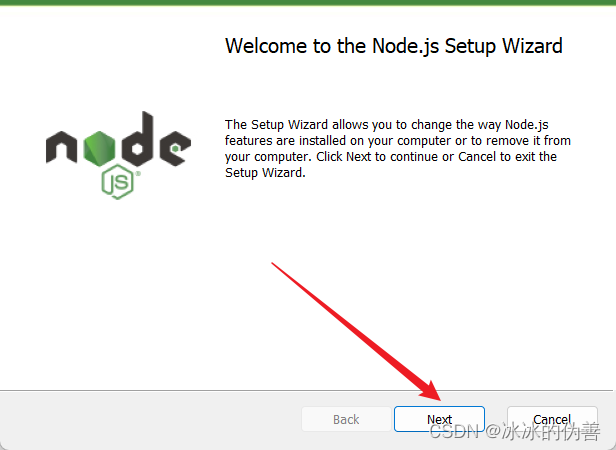Click the greyed-out Back button
Screen dimensions: 616x450
346,419
